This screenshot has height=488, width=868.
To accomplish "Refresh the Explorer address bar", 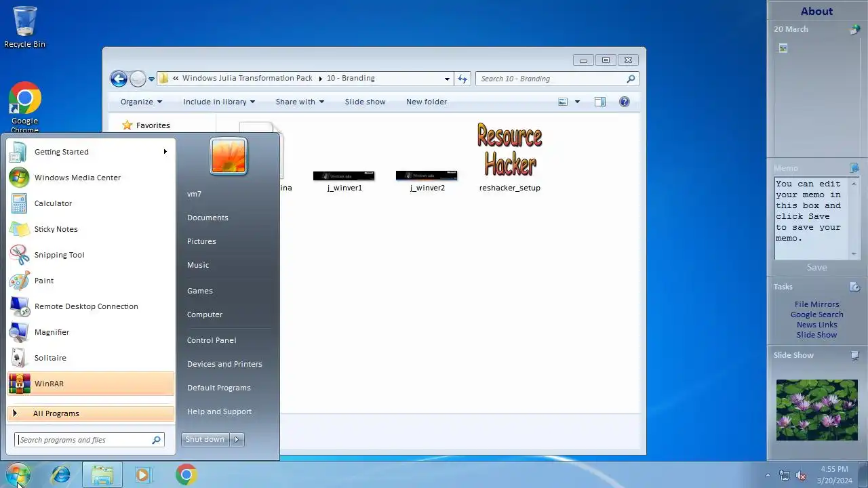I will [462, 79].
